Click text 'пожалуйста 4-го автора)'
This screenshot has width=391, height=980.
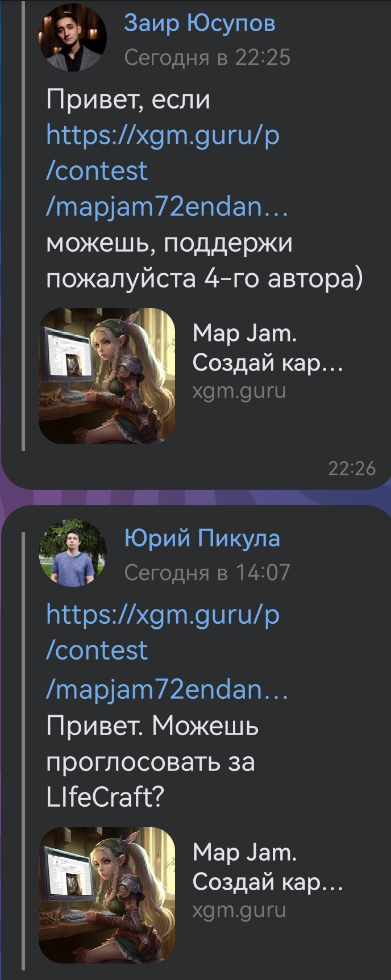point(204,278)
